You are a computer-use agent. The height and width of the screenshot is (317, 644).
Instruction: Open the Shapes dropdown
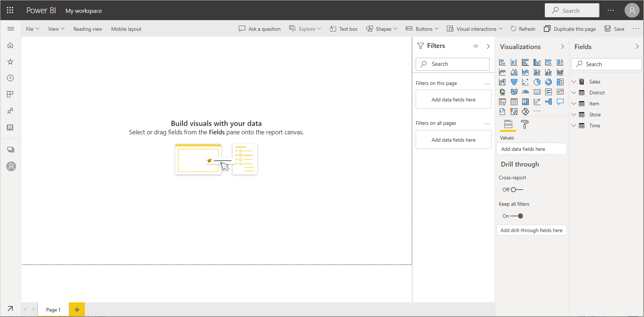[x=382, y=29]
